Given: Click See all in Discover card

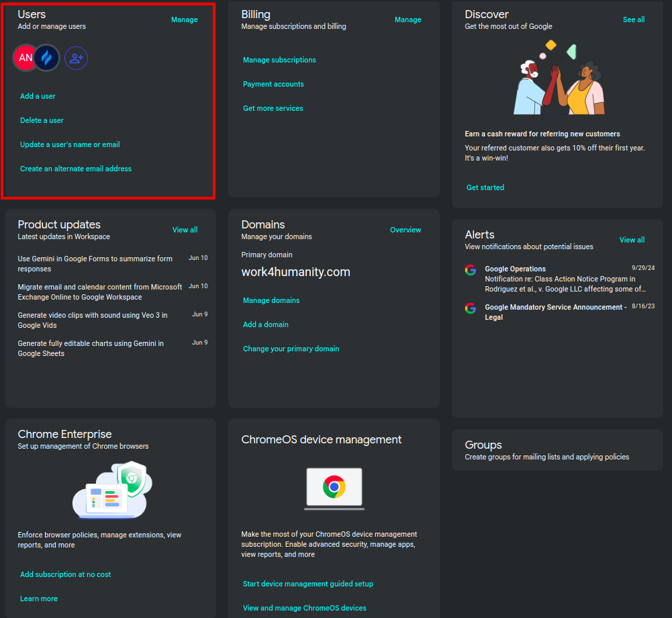Looking at the screenshot, I should click(634, 19).
